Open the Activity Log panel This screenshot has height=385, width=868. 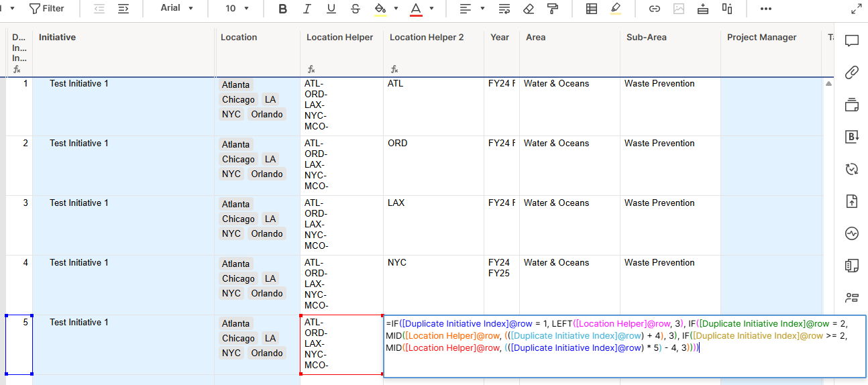852,233
